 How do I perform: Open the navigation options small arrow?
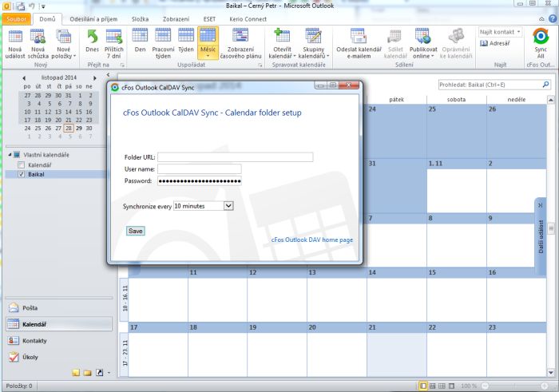tap(109, 373)
